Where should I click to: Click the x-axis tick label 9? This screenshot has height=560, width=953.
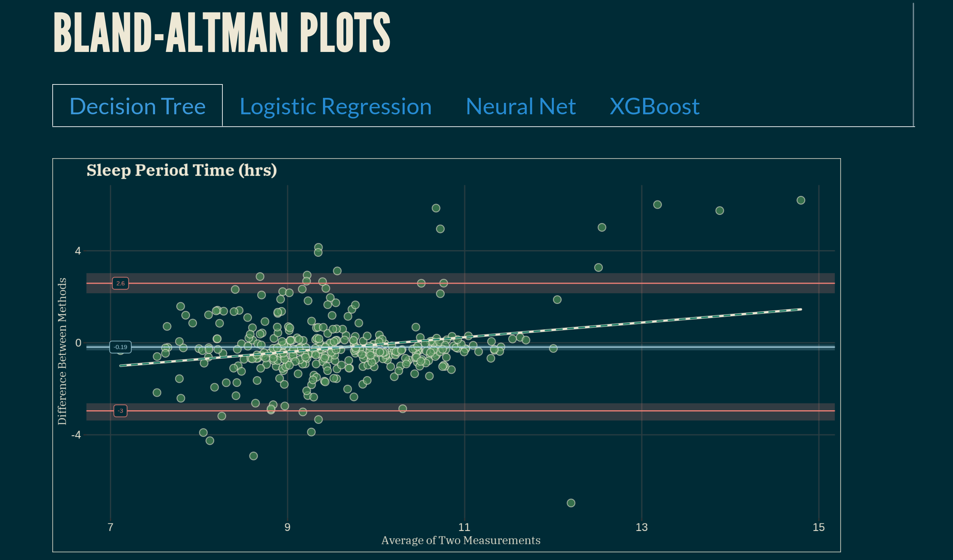(287, 527)
